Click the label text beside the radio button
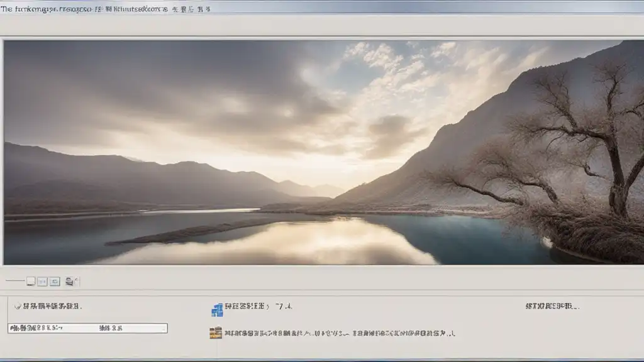644x362 pixels. (x=52, y=307)
